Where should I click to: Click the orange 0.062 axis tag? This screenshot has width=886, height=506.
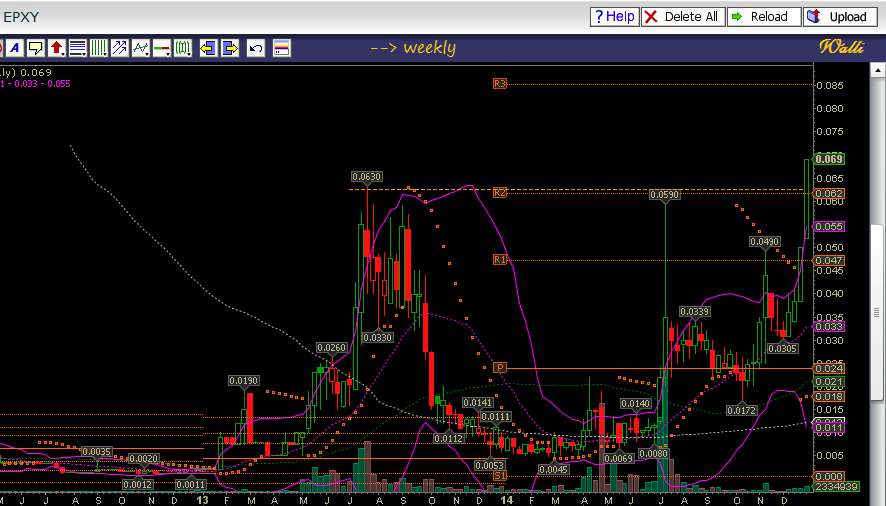[829, 193]
